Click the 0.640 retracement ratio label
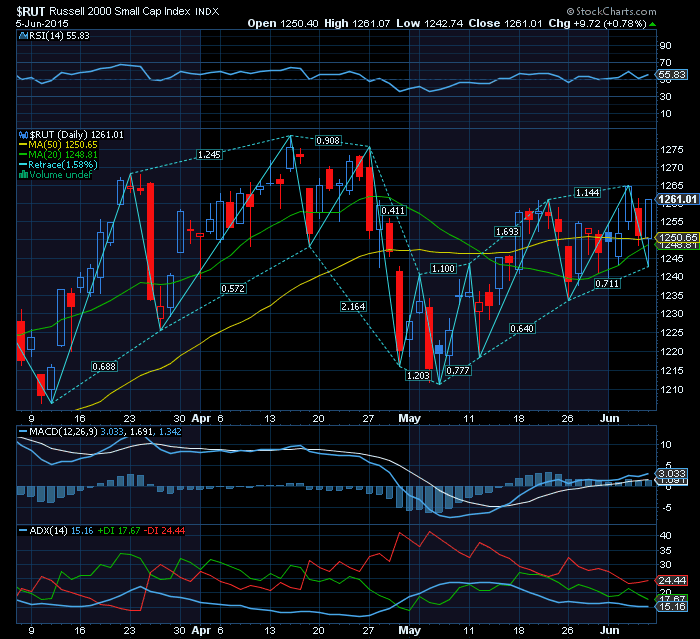The image size is (700, 639). coord(522,329)
